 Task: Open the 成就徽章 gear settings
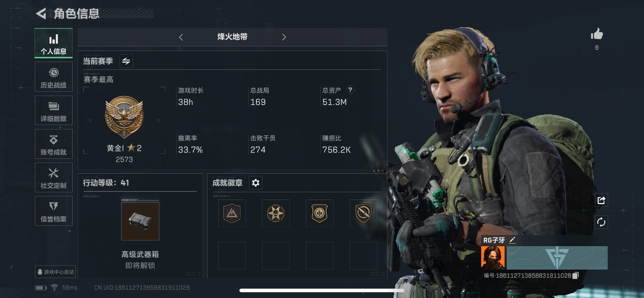coord(256,183)
